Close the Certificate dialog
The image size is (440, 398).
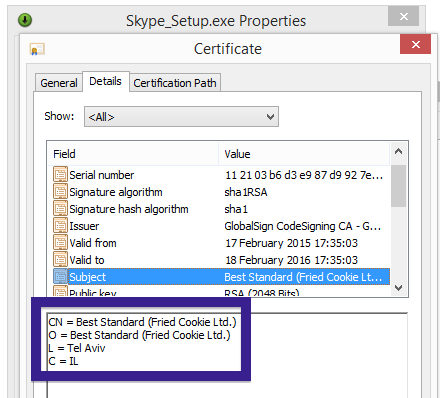pyautogui.click(x=415, y=44)
